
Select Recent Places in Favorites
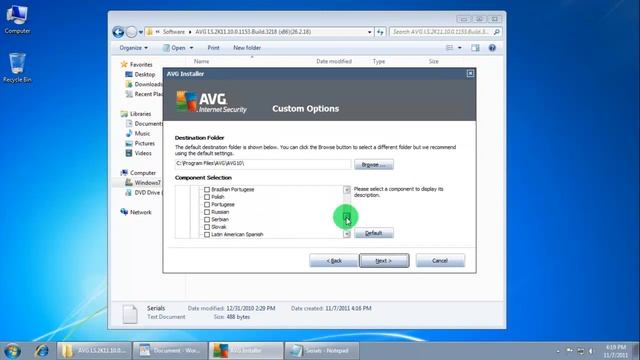pyautogui.click(x=144, y=94)
